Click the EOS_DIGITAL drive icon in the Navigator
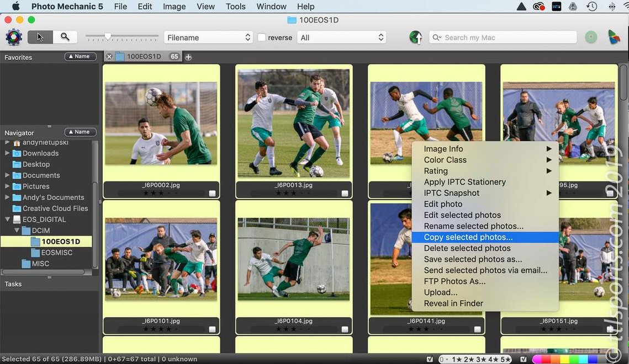This screenshot has height=364, width=629. (x=17, y=220)
